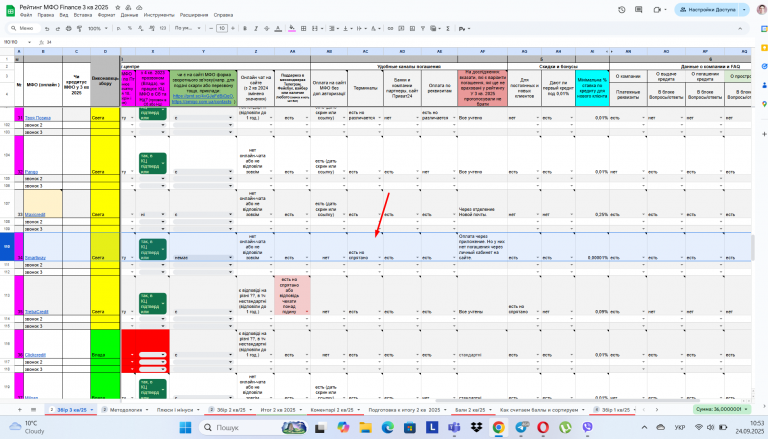Screen dimensions: 768x439
Task: Open the Pango link
Action: pos(31,172)
